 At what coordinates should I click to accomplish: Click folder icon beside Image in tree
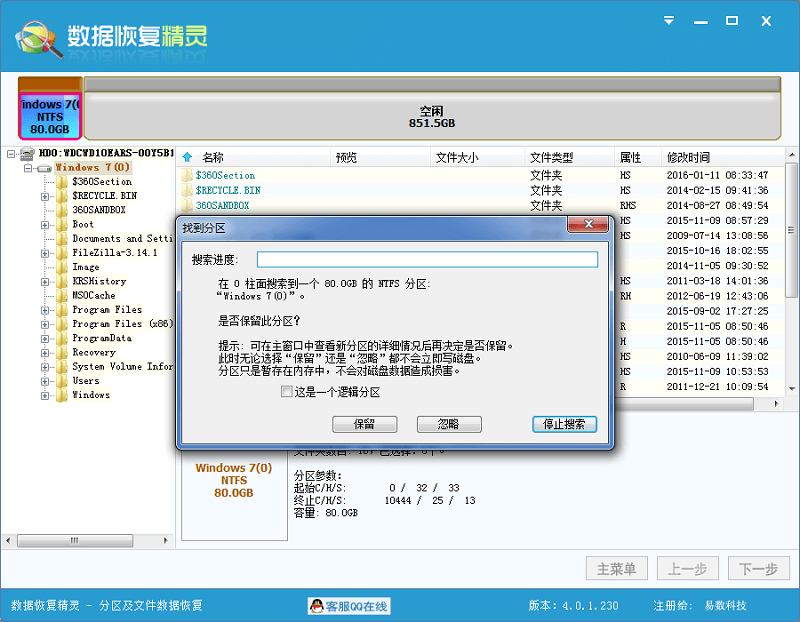click(x=62, y=267)
